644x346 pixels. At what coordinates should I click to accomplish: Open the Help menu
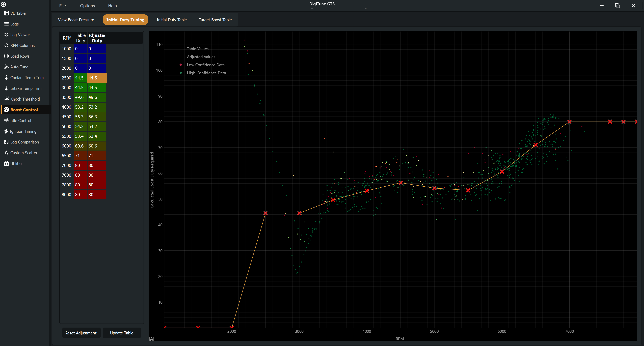pyautogui.click(x=113, y=6)
